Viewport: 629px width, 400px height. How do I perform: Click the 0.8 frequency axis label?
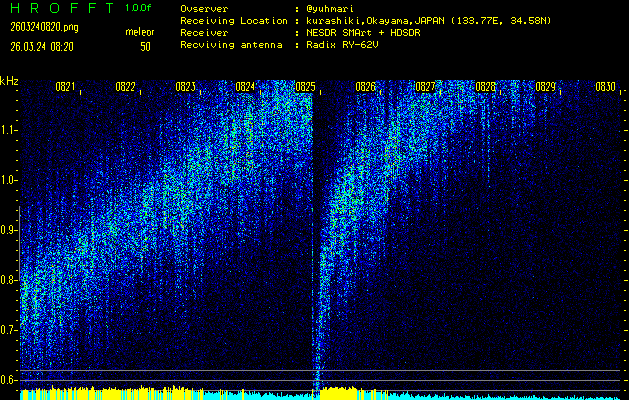tap(9, 280)
